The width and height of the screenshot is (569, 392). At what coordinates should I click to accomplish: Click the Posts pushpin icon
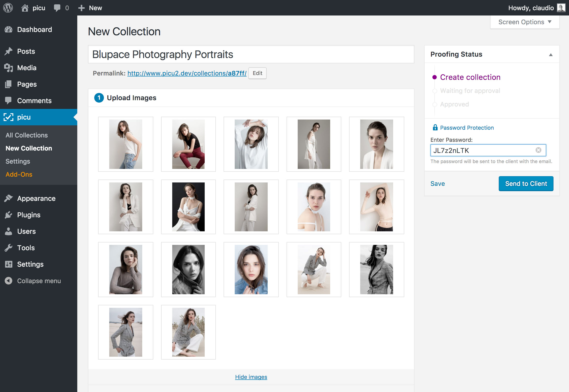coord(9,51)
